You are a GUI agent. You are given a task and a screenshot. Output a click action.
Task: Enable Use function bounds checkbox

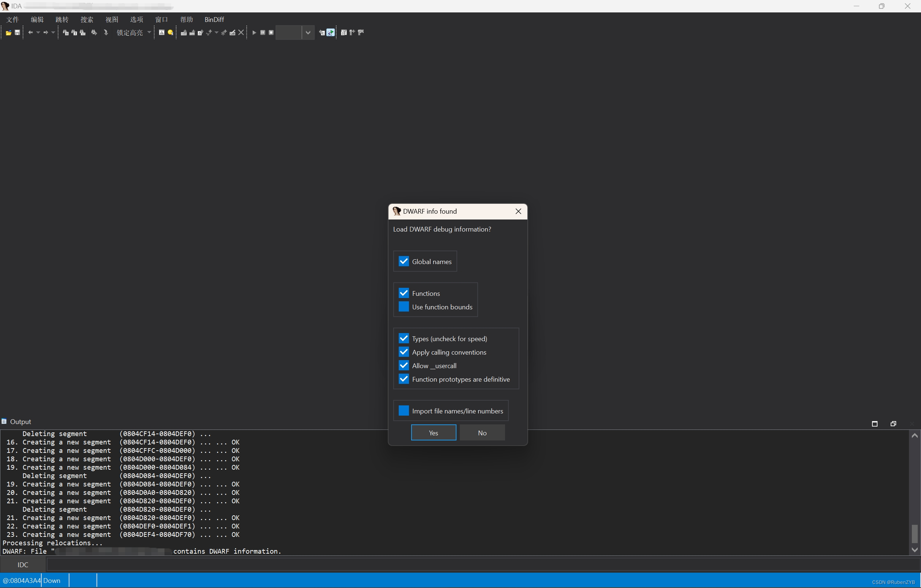pos(403,307)
